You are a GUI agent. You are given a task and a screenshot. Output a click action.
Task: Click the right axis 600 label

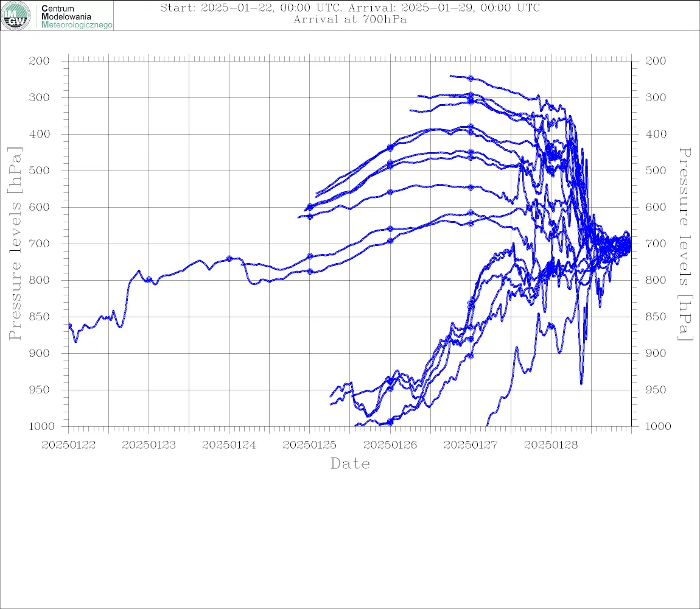[656, 207]
